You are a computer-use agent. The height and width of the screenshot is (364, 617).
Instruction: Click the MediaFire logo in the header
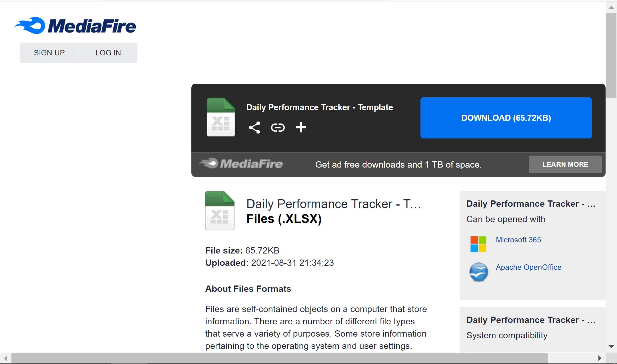(x=75, y=26)
